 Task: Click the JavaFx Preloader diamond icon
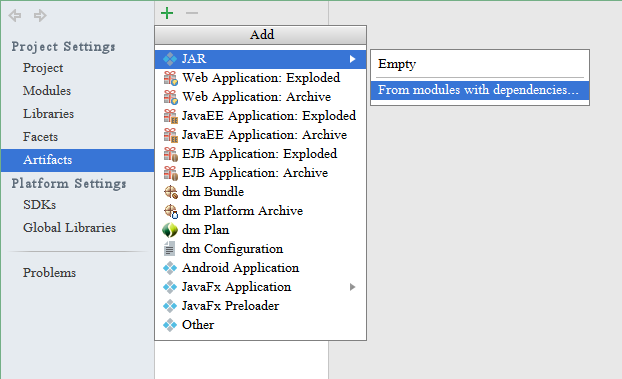[x=170, y=306]
